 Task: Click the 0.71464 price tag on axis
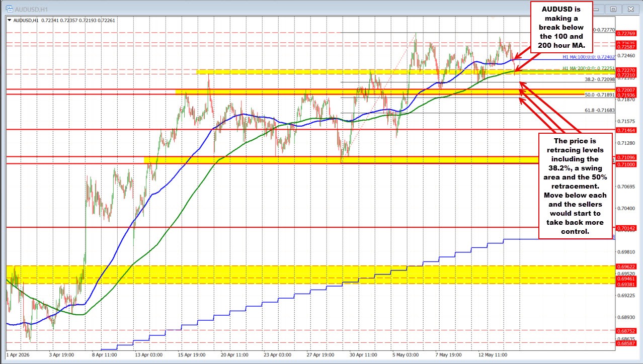coord(627,130)
